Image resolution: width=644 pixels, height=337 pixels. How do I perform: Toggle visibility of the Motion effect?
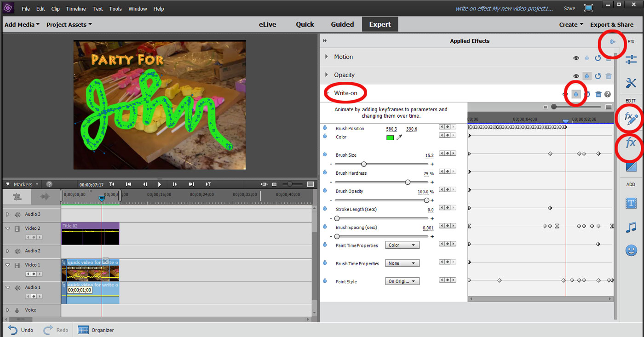[x=576, y=57]
